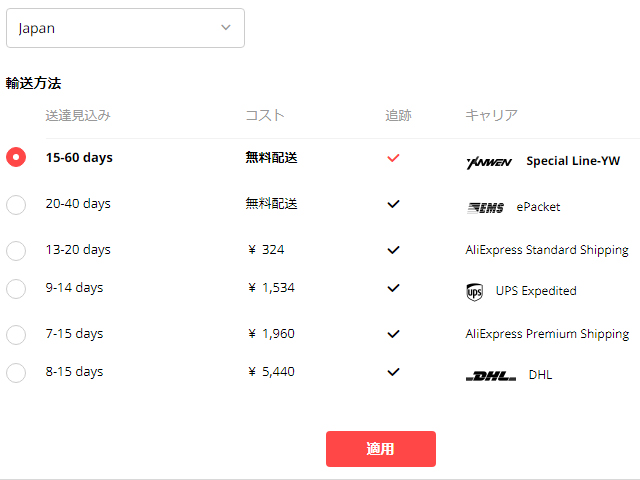Choose the 13-20 days shipping radio option

tap(16, 250)
